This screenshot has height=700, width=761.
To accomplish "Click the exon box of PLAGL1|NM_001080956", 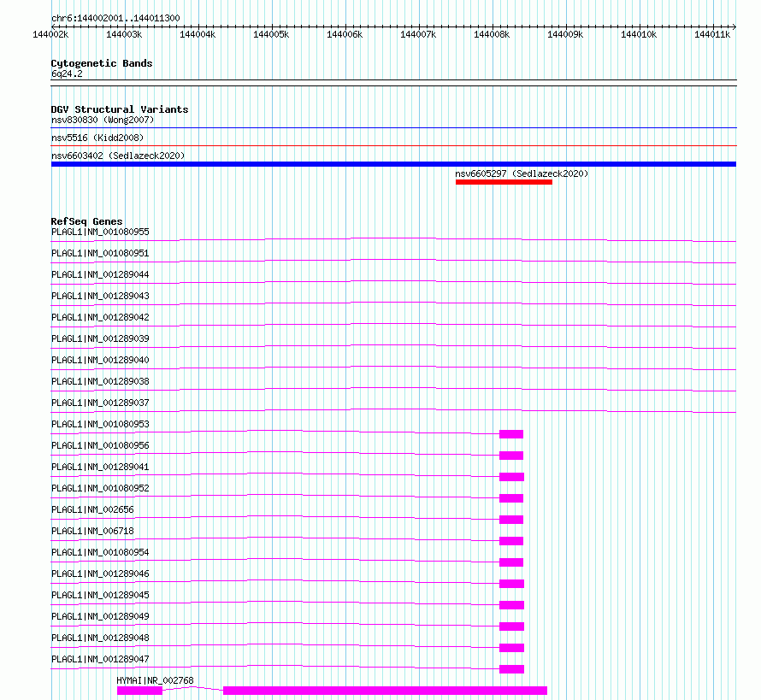I will (x=511, y=456).
